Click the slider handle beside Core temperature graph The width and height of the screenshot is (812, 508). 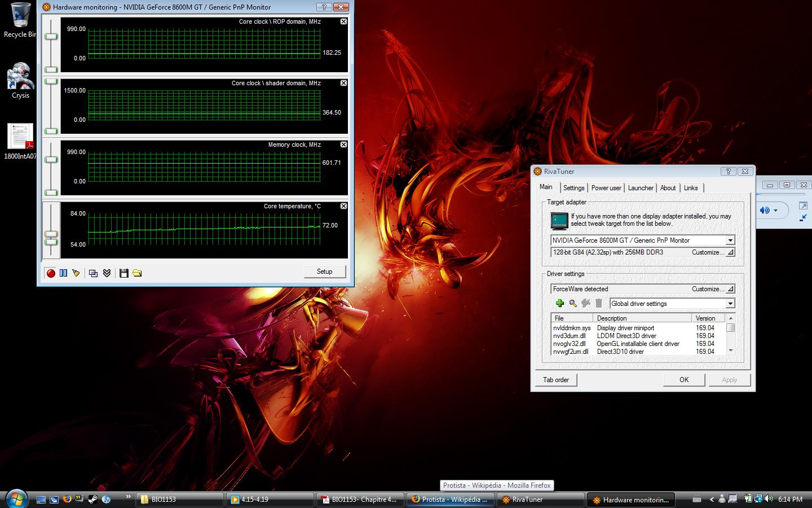[x=51, y=234]
